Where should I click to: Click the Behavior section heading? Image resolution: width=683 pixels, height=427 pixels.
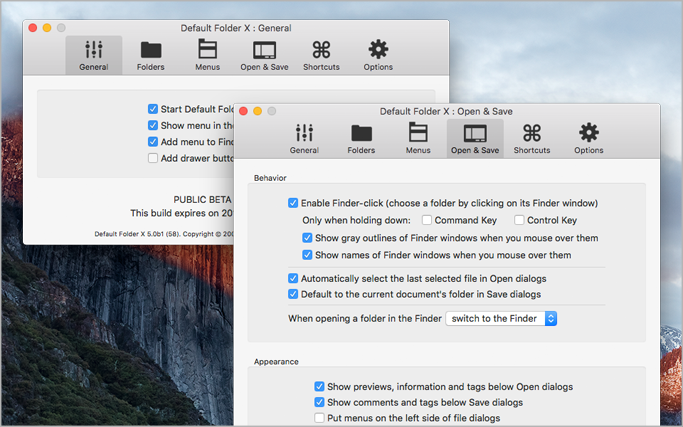pyautogui.click(x=270, y=178)
